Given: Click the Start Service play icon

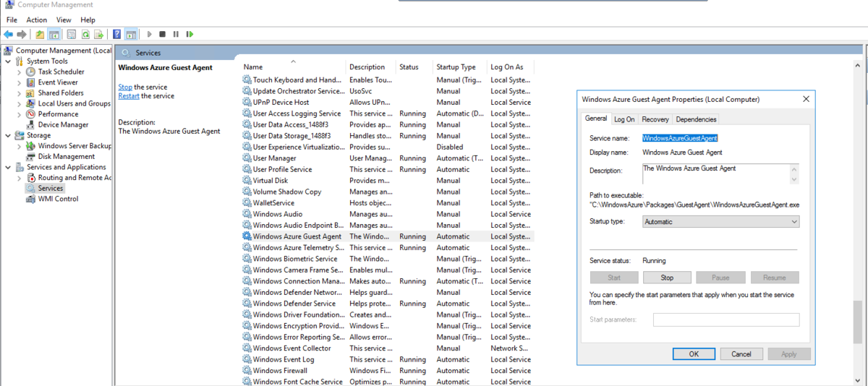Looking at the screenshot, I should point(150,34).
